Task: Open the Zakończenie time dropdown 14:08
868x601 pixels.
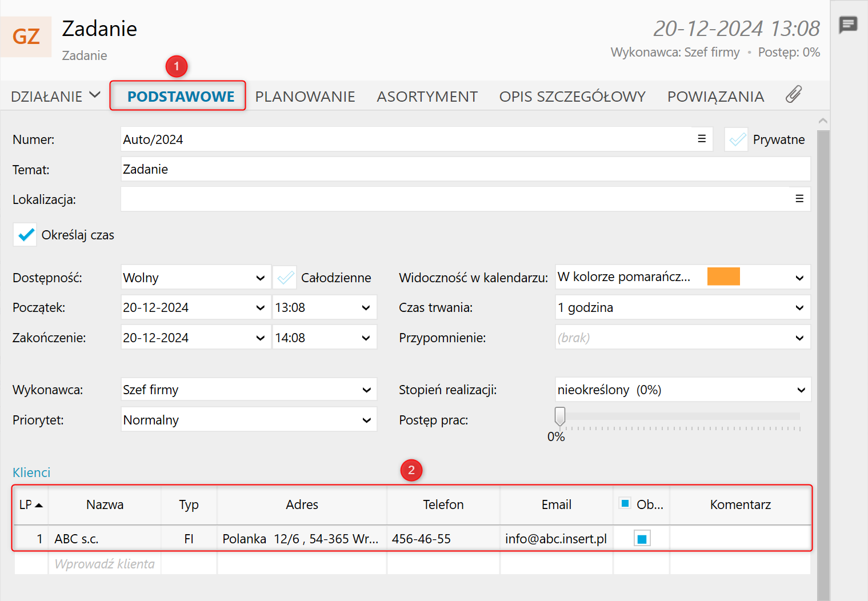Action: (325, 338)
